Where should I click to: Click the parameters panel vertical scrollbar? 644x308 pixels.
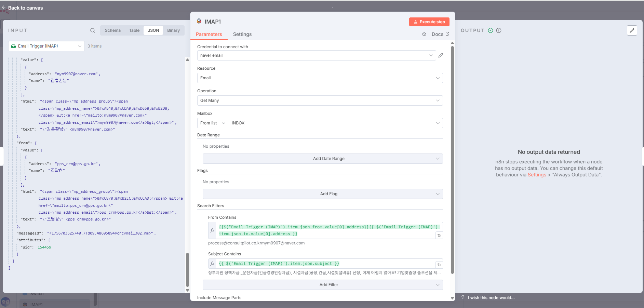pos(452,160)
